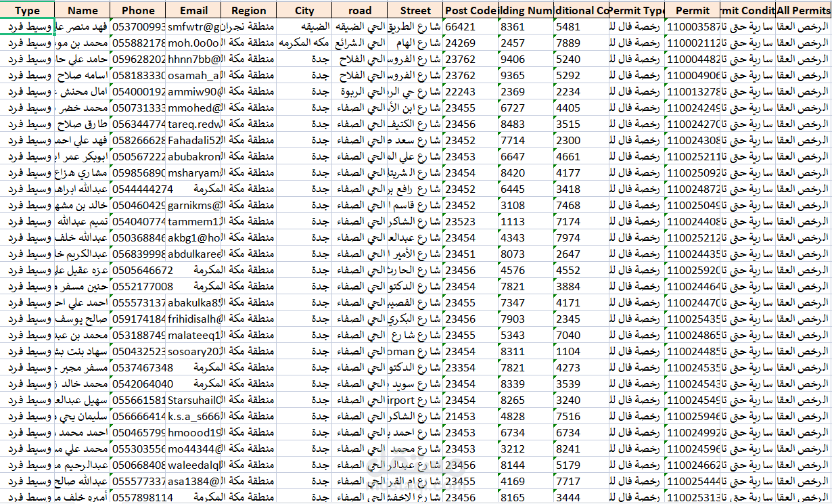Select the road cell الحي الشرائع
Viewport: 832px width, 504px height.
pyautogui.click(x=360, y=43)
